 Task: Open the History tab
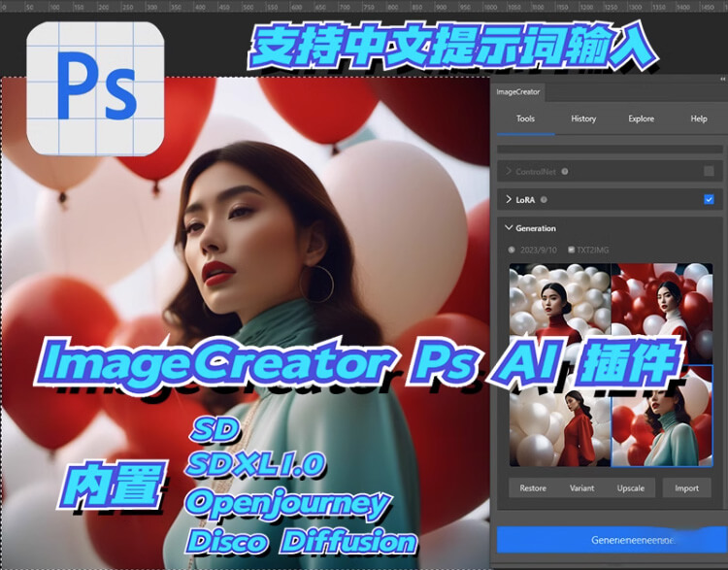point(583,118)
